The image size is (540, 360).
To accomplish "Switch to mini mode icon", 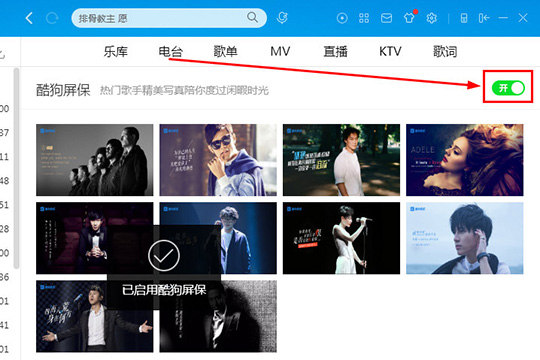I will point(484,18).
